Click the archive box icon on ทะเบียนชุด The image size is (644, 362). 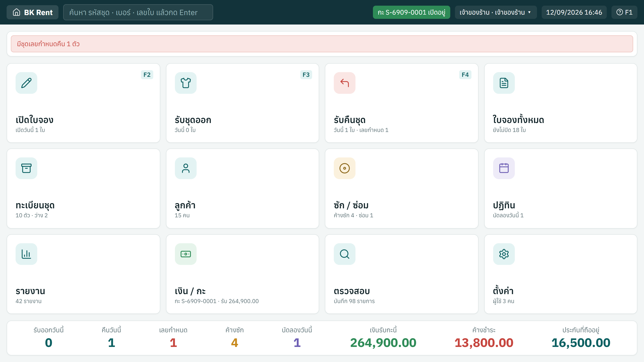[x=26, y=168]
